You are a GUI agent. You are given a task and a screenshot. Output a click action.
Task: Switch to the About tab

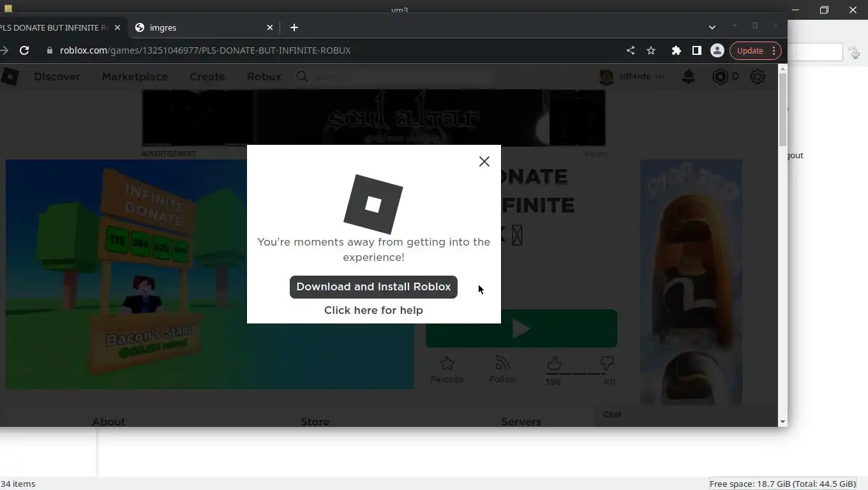(108, 422)
